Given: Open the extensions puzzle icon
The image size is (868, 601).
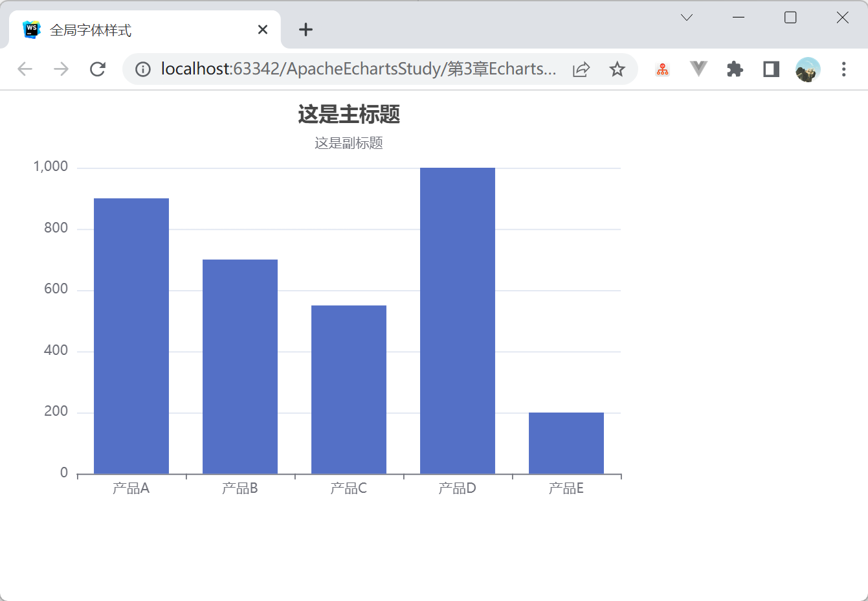Looking at the screenshot, I should click(735, 69).
